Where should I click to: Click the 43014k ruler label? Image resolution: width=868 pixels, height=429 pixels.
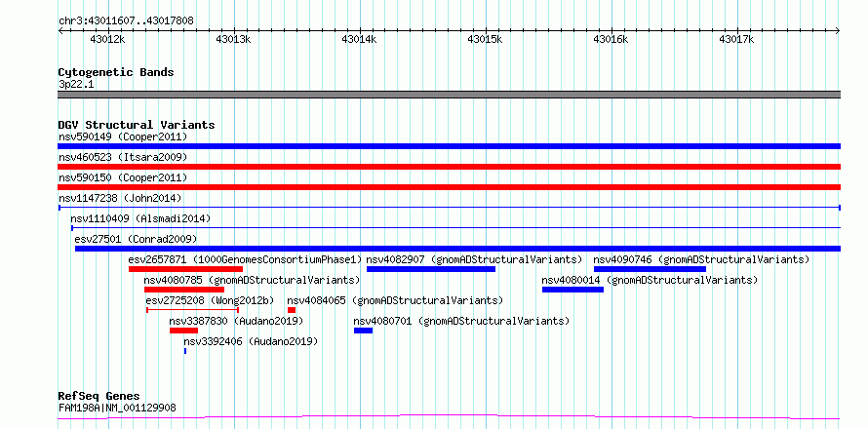(x=359, y=40)
